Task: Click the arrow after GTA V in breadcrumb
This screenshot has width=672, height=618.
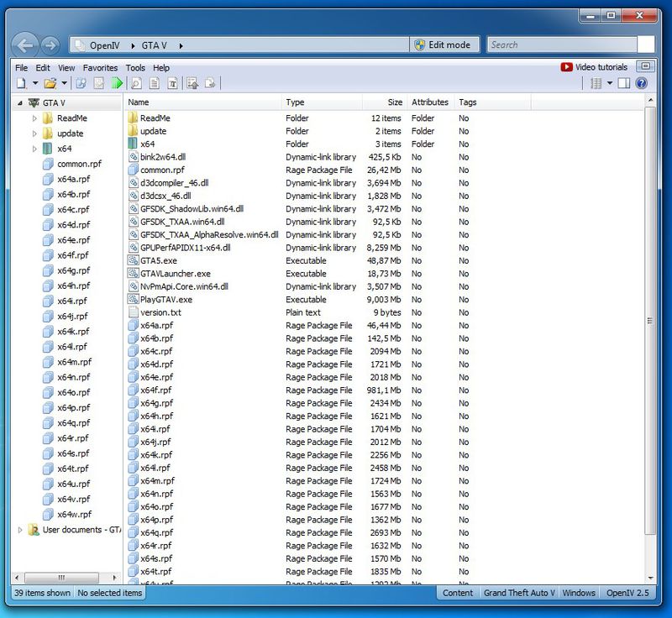Action: click(181, 45)
